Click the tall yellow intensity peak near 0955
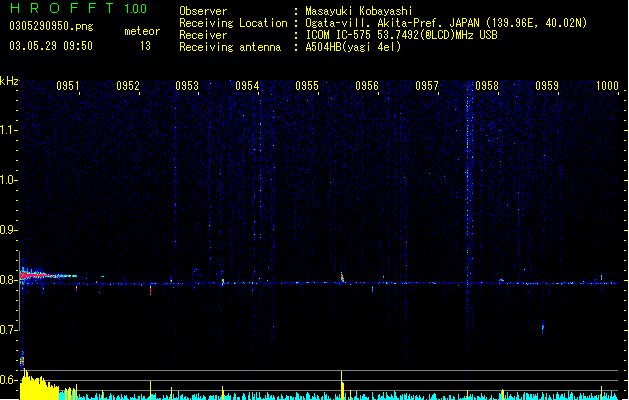629x400 pixels. point(342,385)
